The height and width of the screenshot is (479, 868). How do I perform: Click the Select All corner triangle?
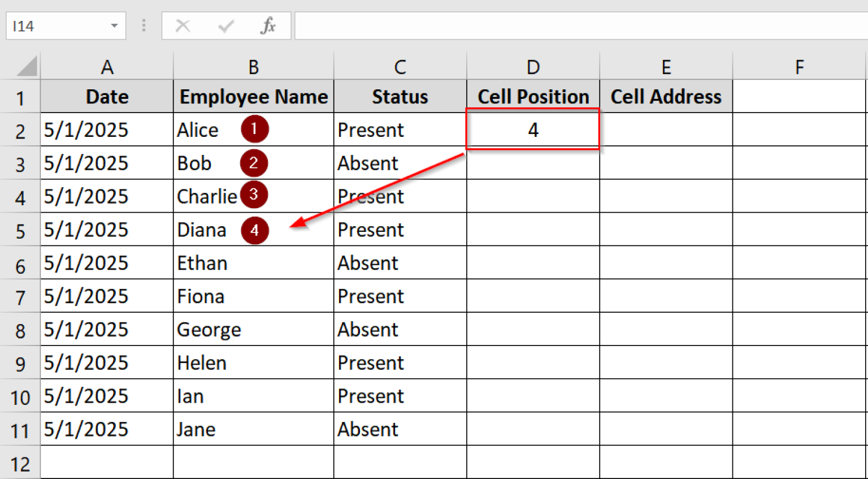[27, 66]
